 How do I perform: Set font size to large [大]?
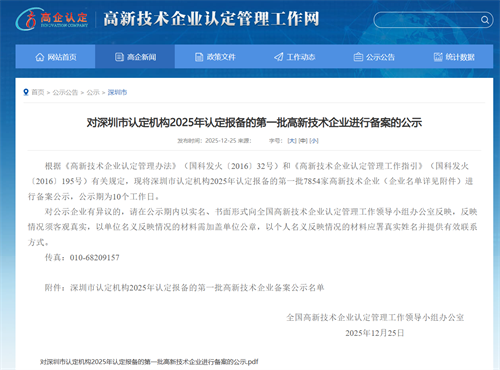click(x=292, y=141)
